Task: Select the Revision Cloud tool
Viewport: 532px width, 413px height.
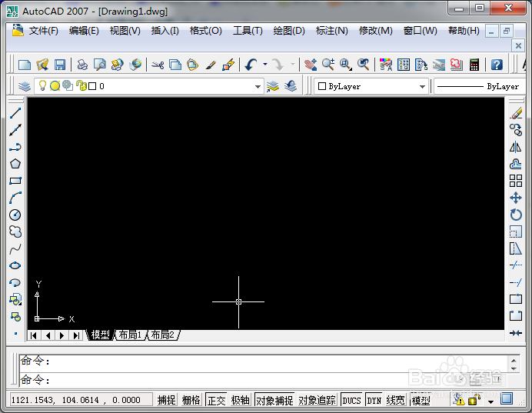Action: point(15,231)
